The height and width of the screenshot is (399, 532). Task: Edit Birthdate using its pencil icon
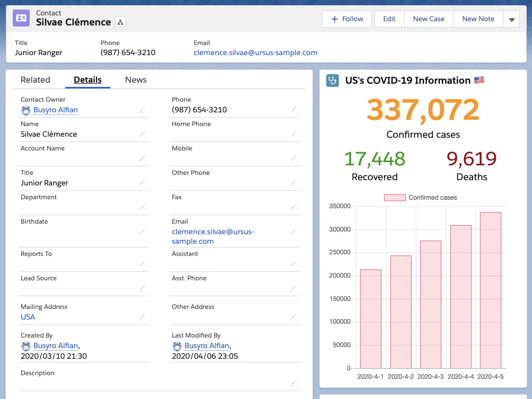click(x=142, y=232)
